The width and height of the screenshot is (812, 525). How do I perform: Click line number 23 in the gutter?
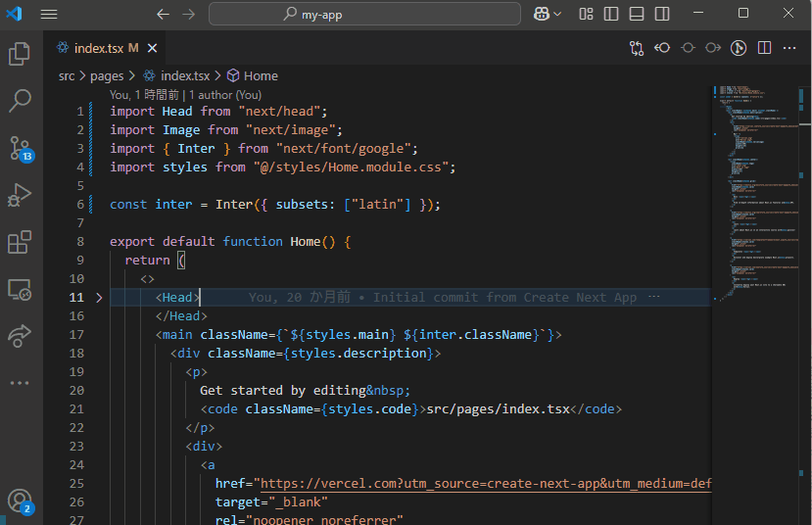coord(76,447)
